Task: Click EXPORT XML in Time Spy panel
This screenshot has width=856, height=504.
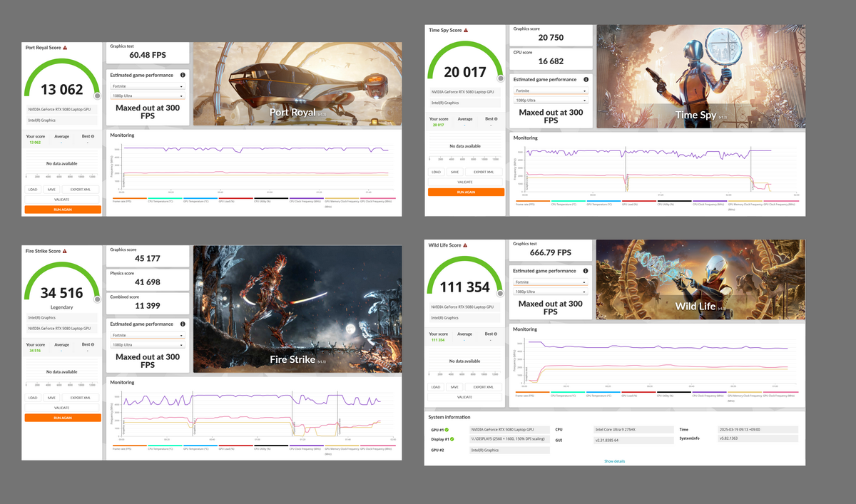Action: point(484,172)
